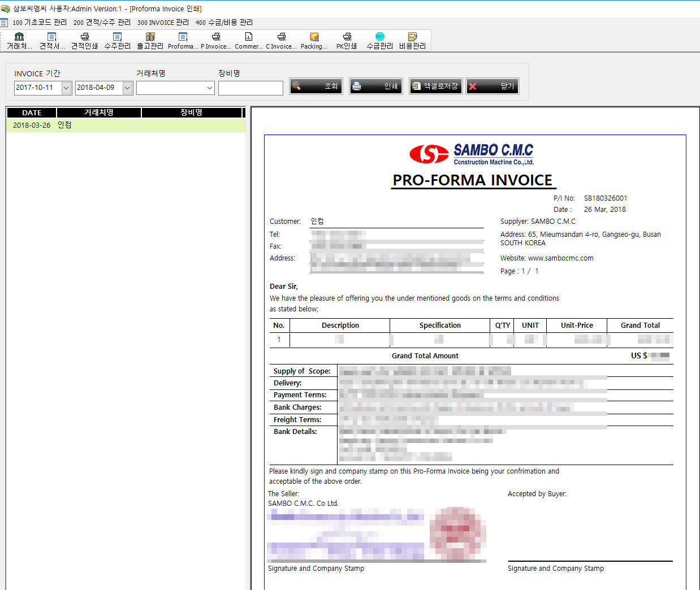The width and height of the screenshot is (700, 590).
Task: Click the 장비명 input field
Action: click(250, 88)
